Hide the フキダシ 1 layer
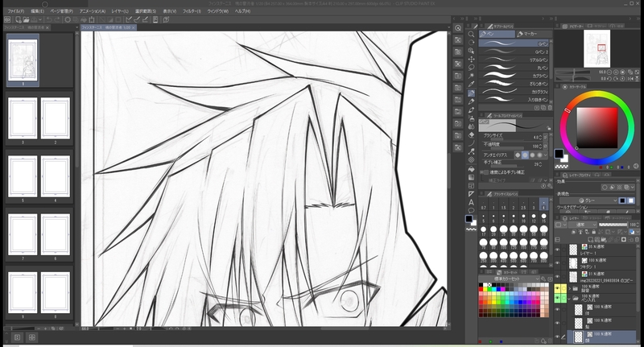The width and height of the screenshot is (644, 347). [x=557, y=263]
